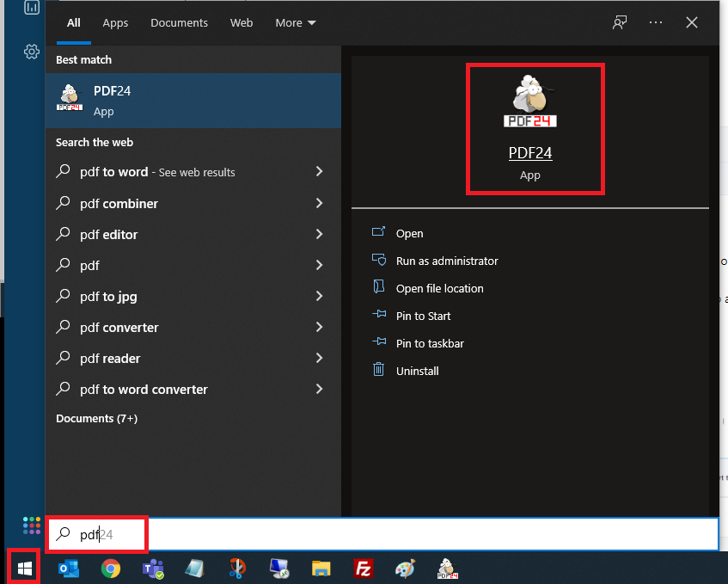
Task: Click into the search text field
Action: coord(382,534)
